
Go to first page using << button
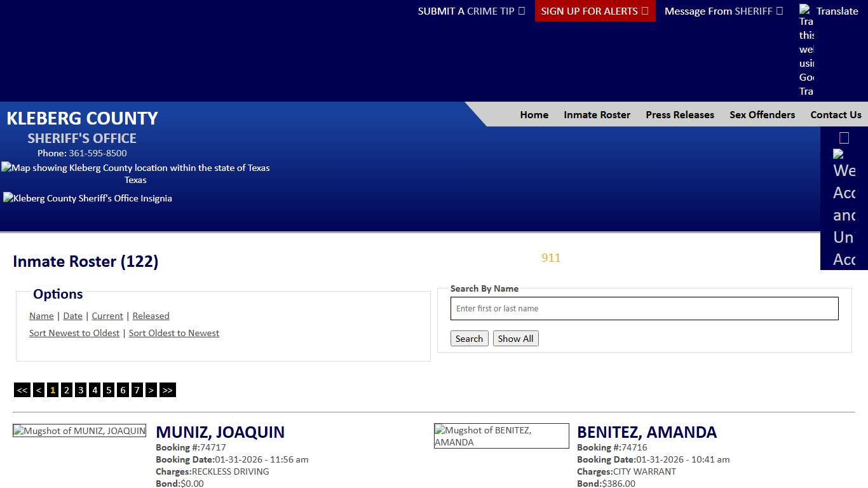(x=22, y=390)
